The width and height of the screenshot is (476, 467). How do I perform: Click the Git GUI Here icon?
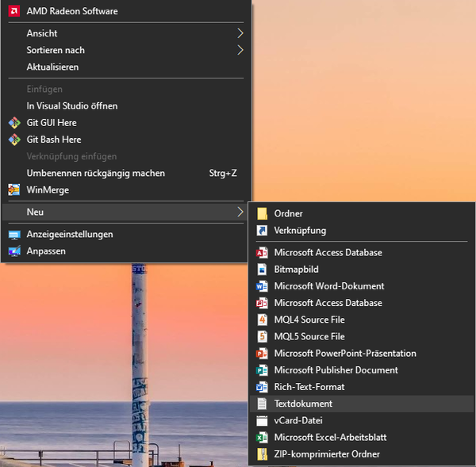coord(13,123)
